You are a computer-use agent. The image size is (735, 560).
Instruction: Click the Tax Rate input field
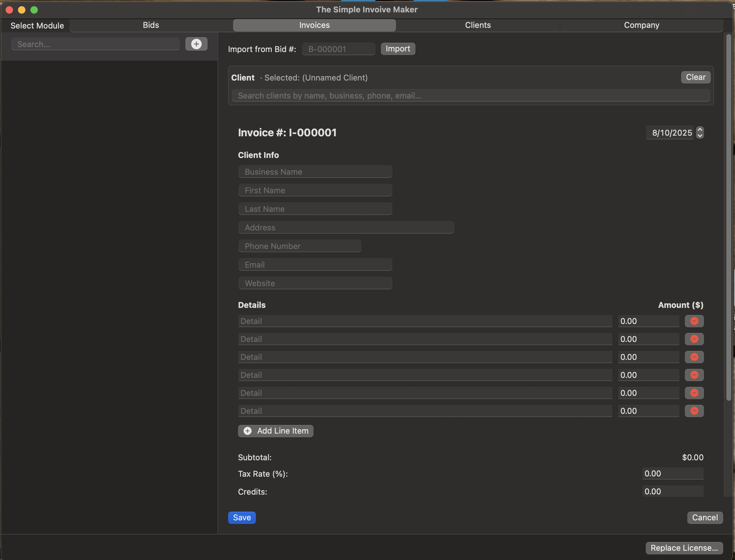672,473
